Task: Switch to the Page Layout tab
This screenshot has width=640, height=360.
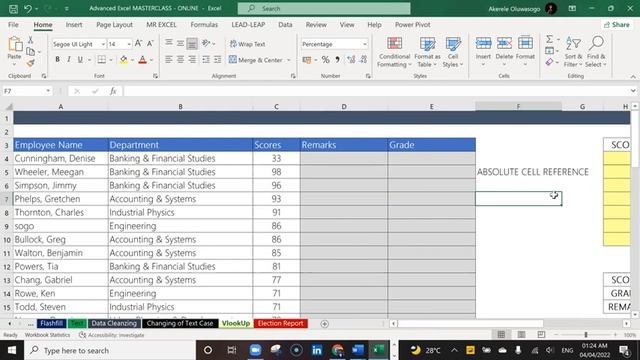Action: click(114, 25)
